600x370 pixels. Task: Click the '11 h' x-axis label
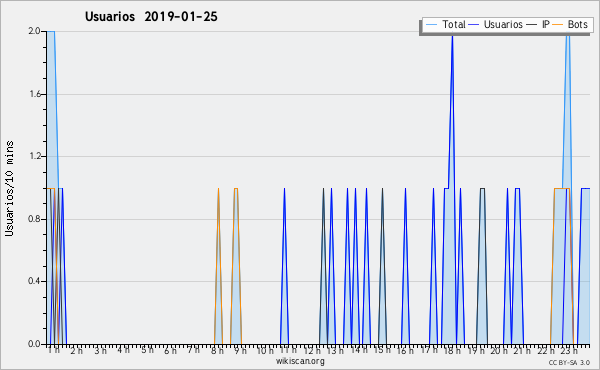(288, 350)
